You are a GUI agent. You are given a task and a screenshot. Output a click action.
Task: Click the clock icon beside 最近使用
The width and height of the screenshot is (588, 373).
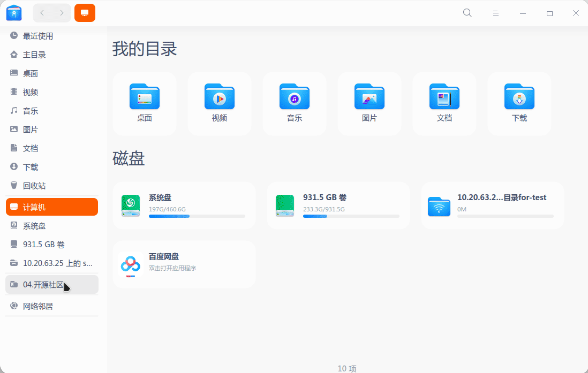[x=14, y=36]
